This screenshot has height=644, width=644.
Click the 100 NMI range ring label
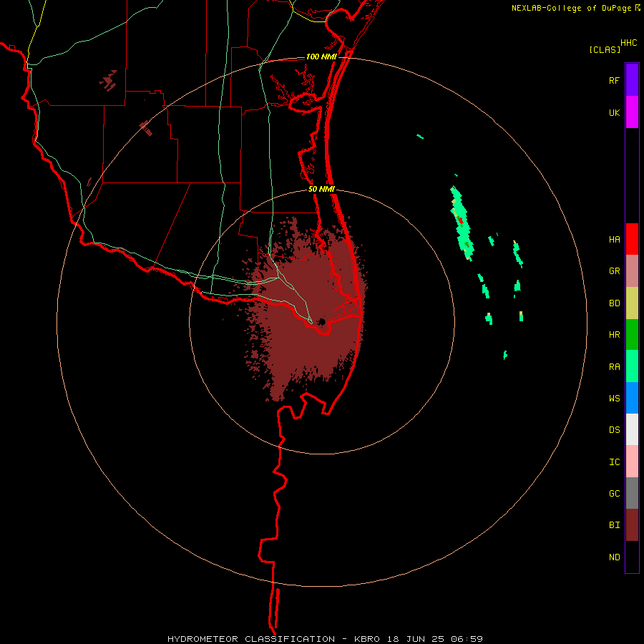point(321,57)
